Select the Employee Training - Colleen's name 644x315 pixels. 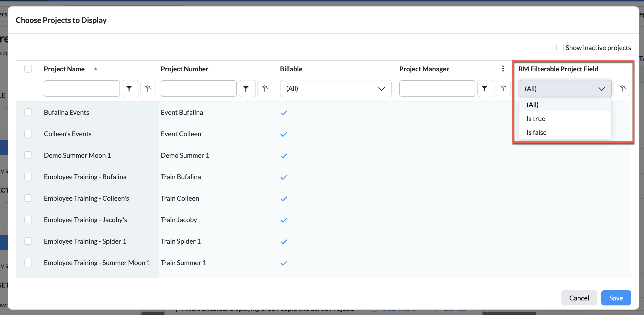(87, 198)
